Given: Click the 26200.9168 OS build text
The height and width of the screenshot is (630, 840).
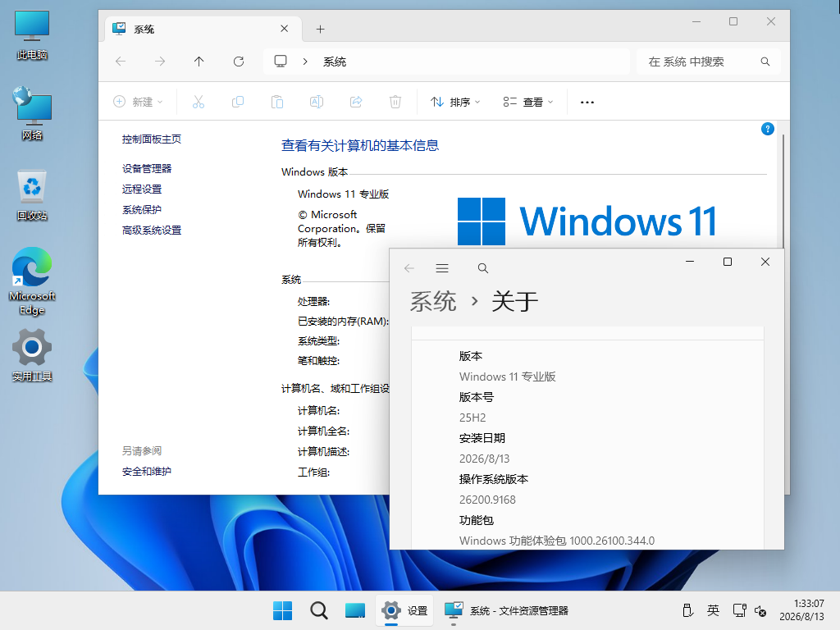Looking at the screenshot, I should coord(487,500).
